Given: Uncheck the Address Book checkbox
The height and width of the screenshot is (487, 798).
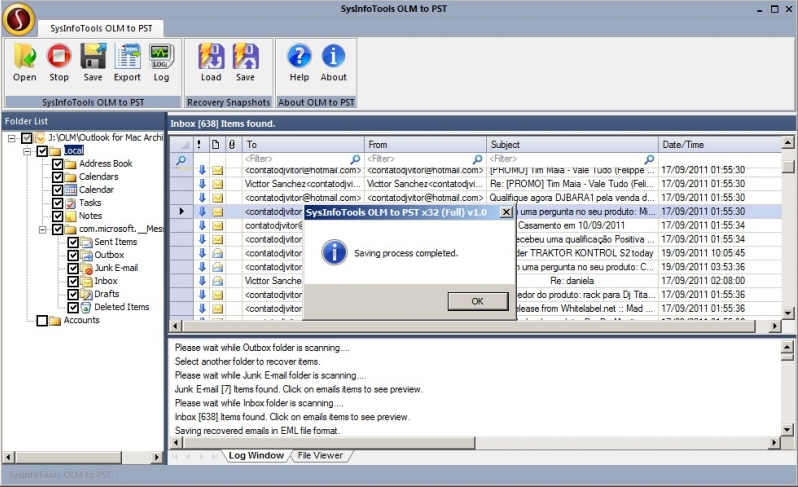Looking at the screenshot, I should pos(58,164).
